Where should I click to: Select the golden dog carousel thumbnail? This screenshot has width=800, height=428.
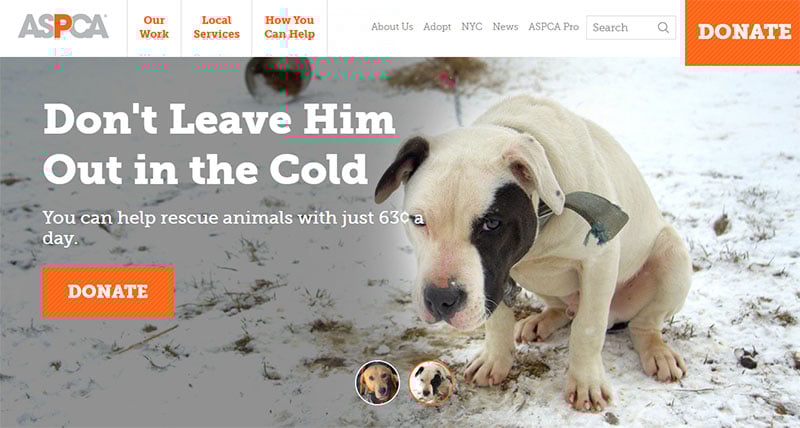coord(378,382)
